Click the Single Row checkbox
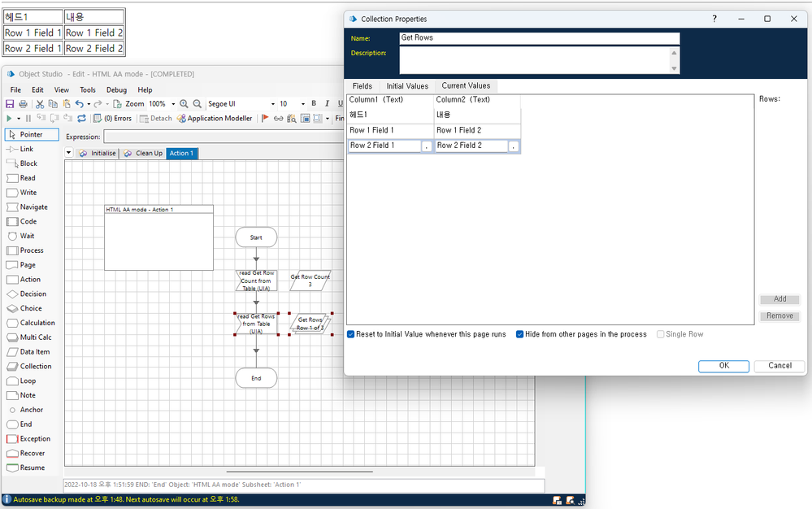The width and height of the screenshot is (812, 509). point(660,334)
